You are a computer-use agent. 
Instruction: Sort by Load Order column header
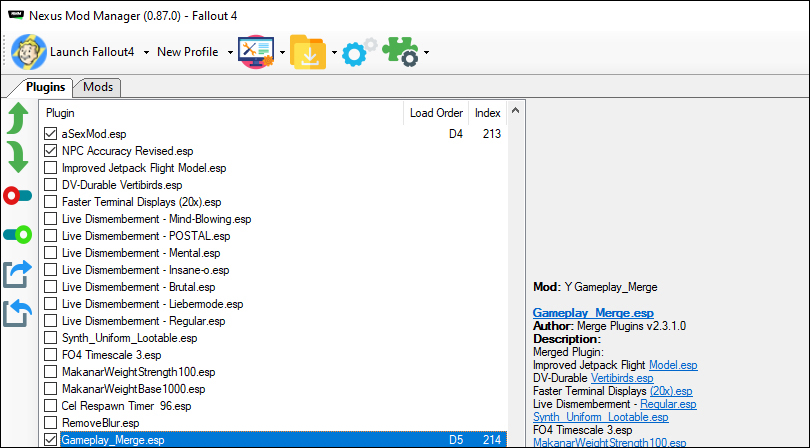click(436, 113)
